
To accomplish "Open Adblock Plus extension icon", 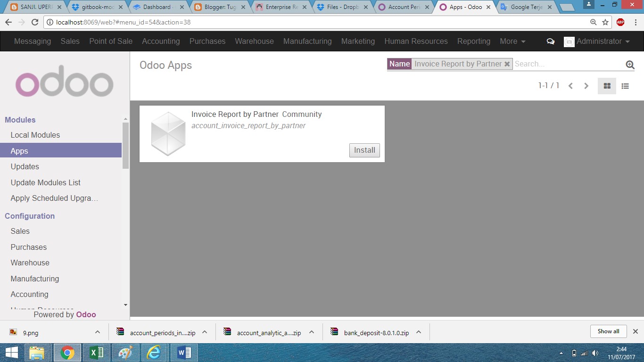I will (x=620, y=22).
